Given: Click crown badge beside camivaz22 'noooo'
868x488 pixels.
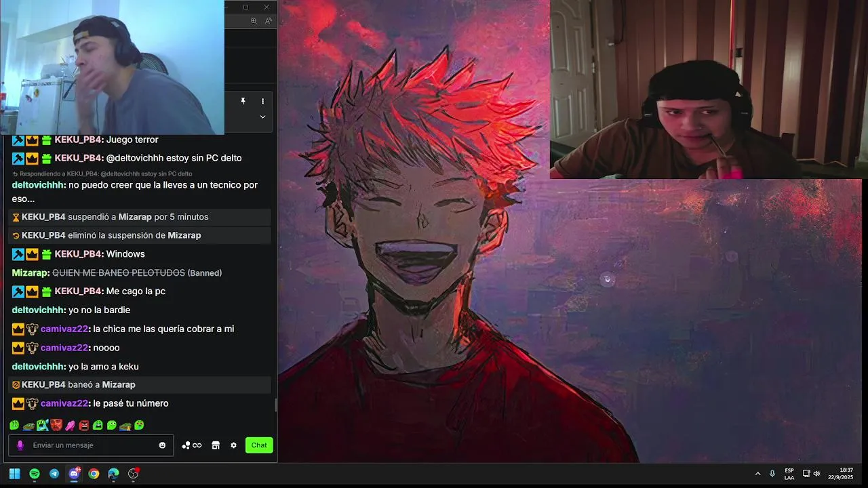Looking at the screenshot, I should coord(18,348).
